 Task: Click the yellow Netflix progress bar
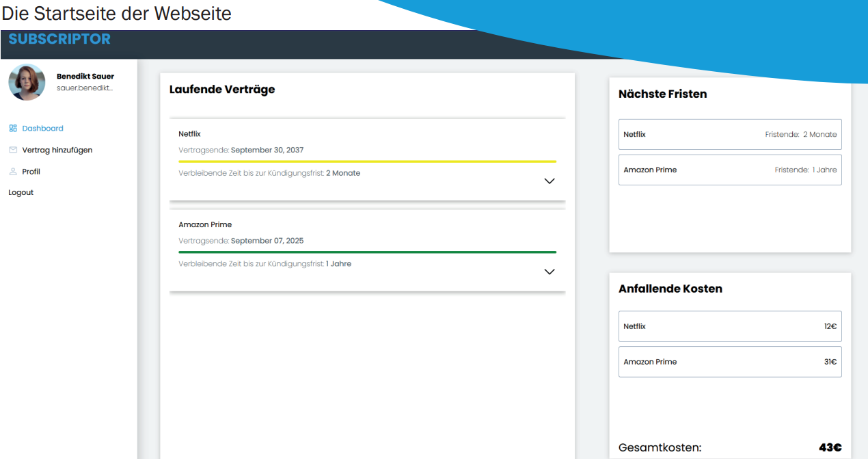(x=367, y=161)
